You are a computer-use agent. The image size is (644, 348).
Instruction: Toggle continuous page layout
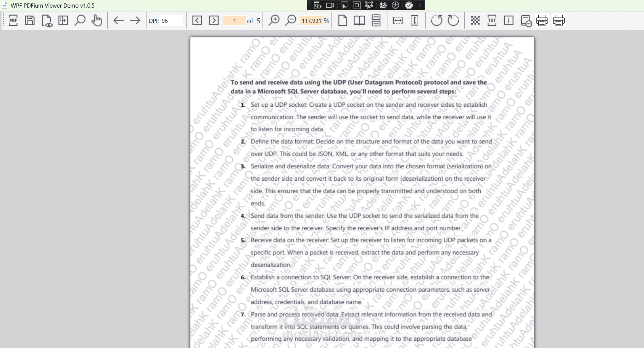click(x=376, y=21)
